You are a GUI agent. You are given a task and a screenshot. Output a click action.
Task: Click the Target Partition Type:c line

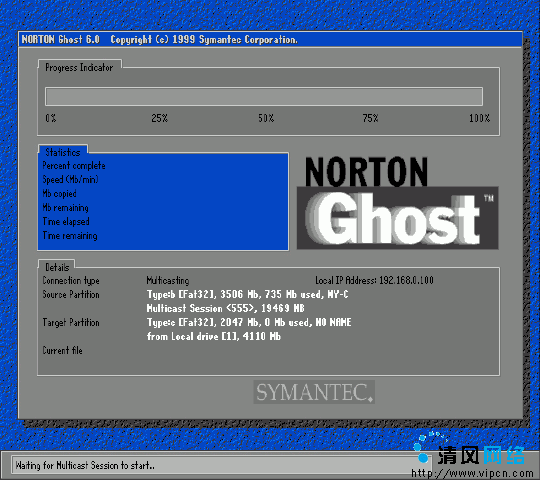click(249, 322)
